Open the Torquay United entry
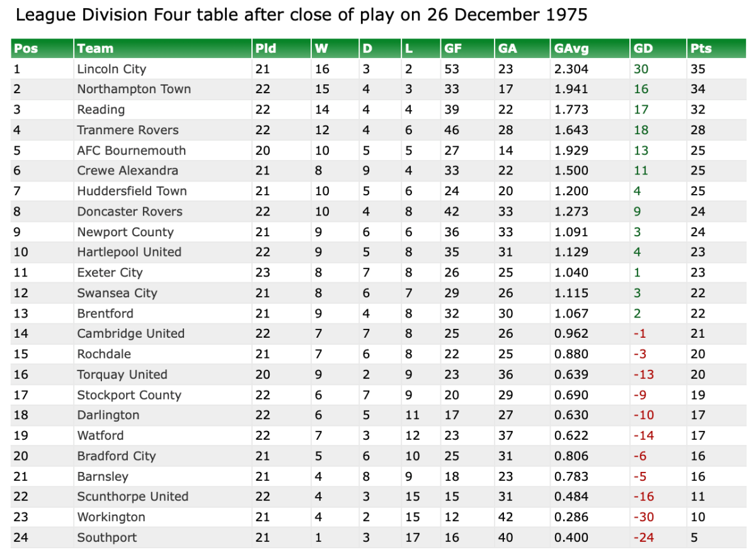 tap(122, 374)
